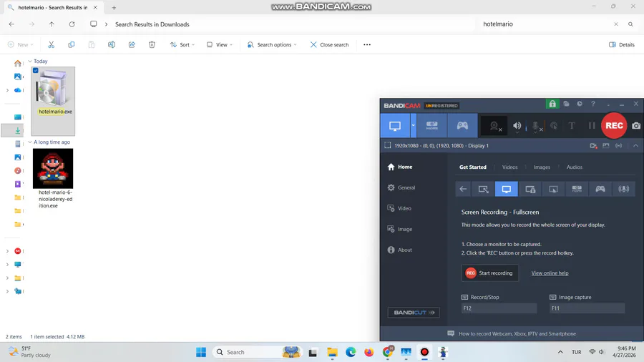Collapse the A long time ago group
644x362 pixels.
tap(30, 142)
